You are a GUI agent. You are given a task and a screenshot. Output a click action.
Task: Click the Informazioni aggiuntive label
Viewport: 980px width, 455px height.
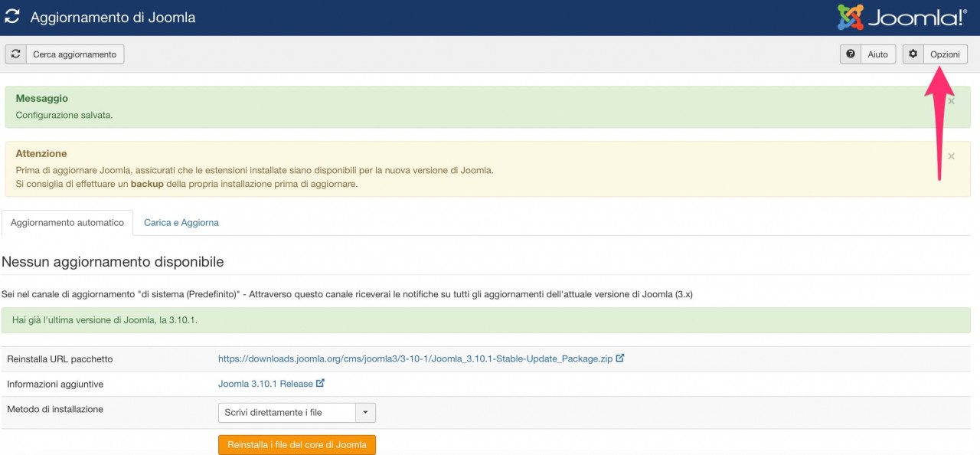[55, 385]
